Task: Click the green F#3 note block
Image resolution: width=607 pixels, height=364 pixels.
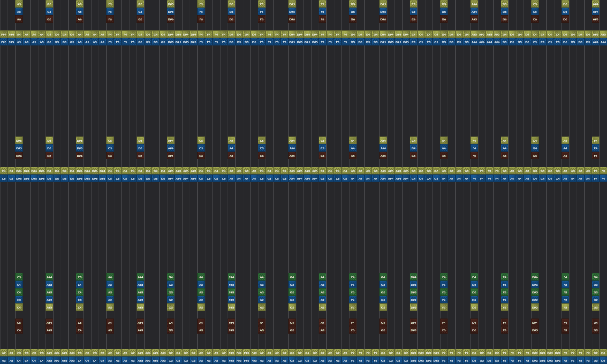Action: [x=231, y=292]
